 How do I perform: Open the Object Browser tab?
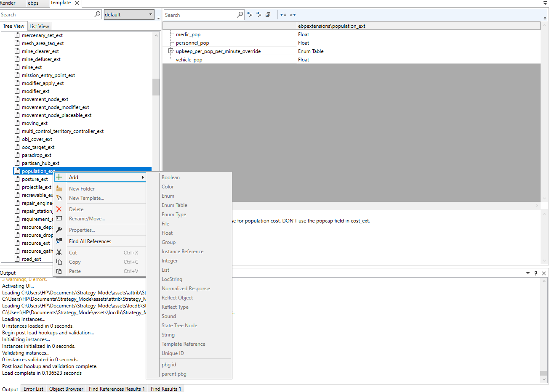[66, 389]
